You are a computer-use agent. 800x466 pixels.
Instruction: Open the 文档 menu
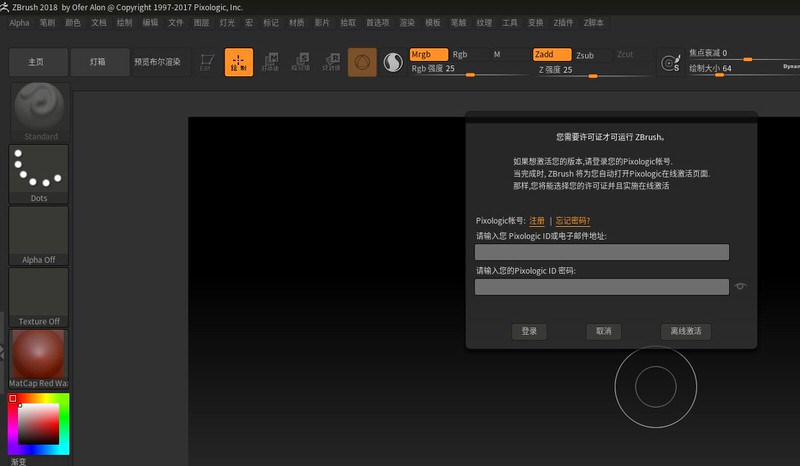pos(98,23)
